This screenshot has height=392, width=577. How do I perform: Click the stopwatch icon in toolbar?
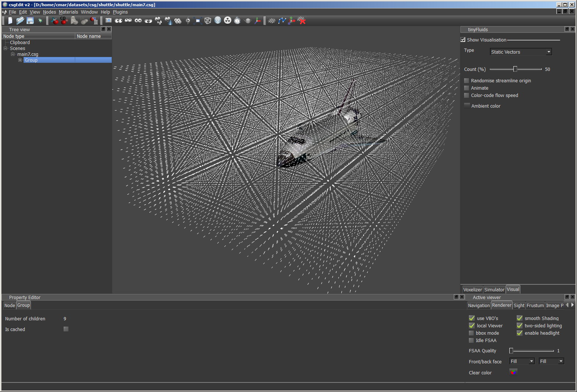pos(238,21)
